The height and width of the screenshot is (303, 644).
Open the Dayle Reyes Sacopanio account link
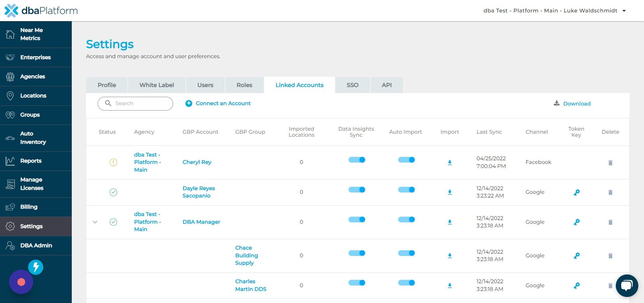199,192
